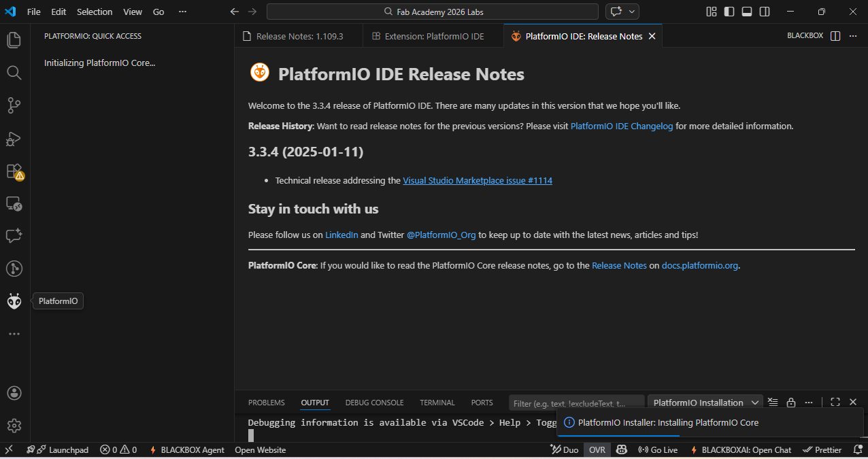Maximize the output panel size
Screen dimensions: 868x459
(x=835, y=403)
